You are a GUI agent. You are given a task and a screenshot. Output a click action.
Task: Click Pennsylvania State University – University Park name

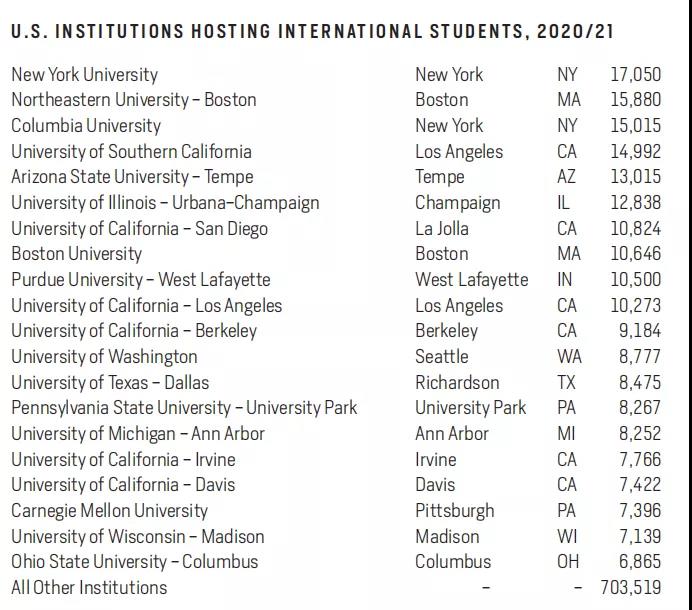[x=184, y=408]
